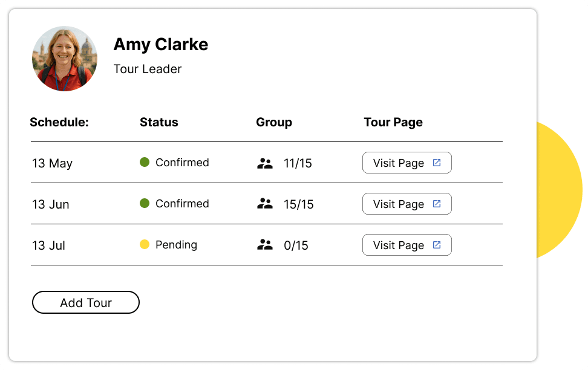The width and height of the screenshot is (588, 370).
Task: Expand the 13 Jul pending tour row
Action: [x=266, y=245]
